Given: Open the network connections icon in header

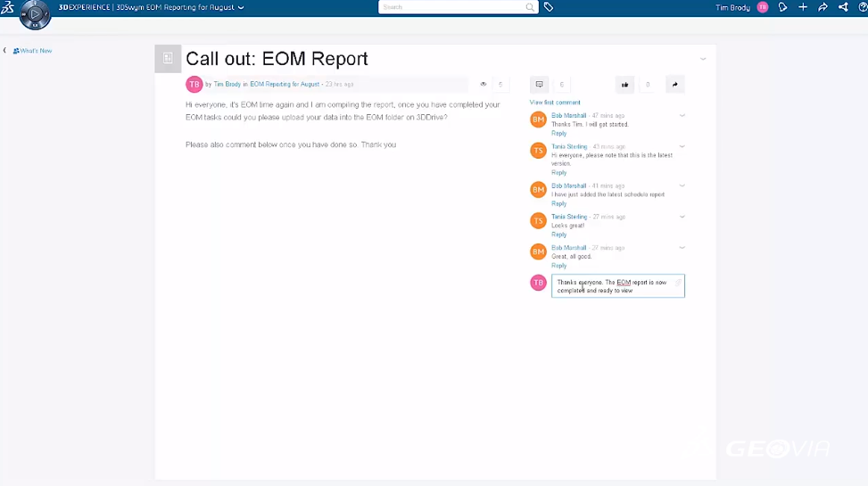Looking at the screenshot, I should [x=843, y=7].
